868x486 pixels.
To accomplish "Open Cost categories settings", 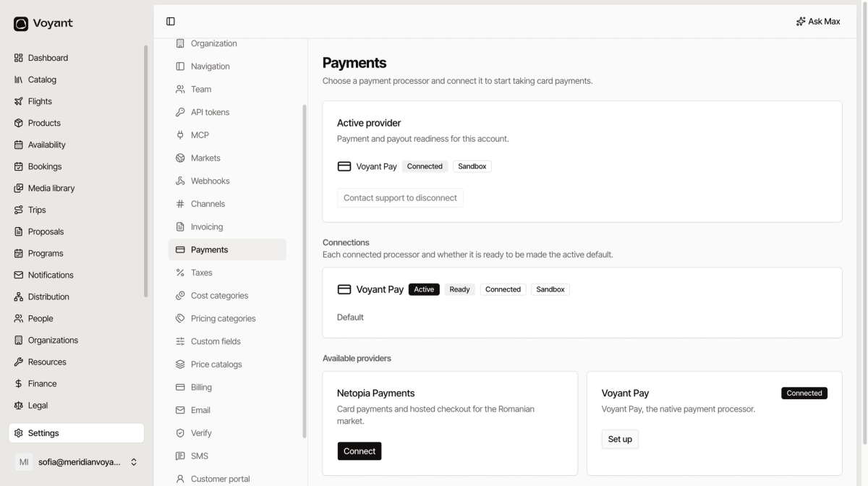I will (227, 296).
